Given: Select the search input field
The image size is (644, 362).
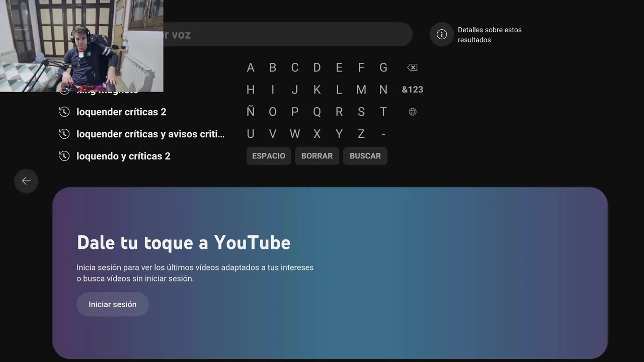Looking at the screenshot, I should (288, 34).
